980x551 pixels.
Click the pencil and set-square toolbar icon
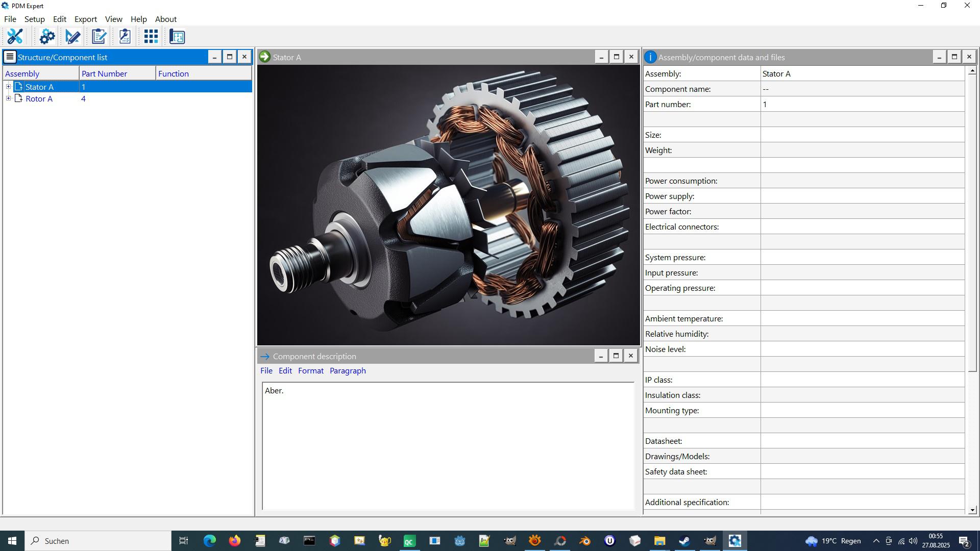coord(72,37)
